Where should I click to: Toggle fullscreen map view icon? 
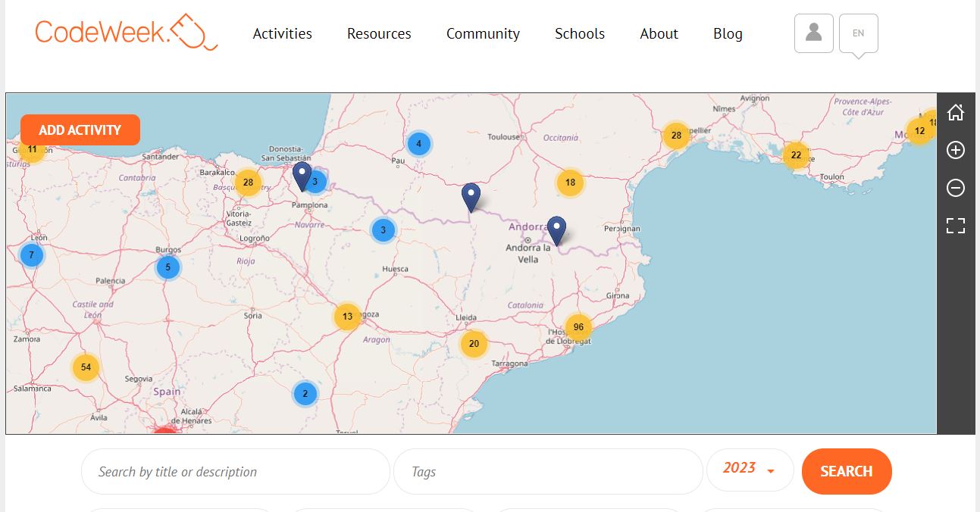pos(956,226)
